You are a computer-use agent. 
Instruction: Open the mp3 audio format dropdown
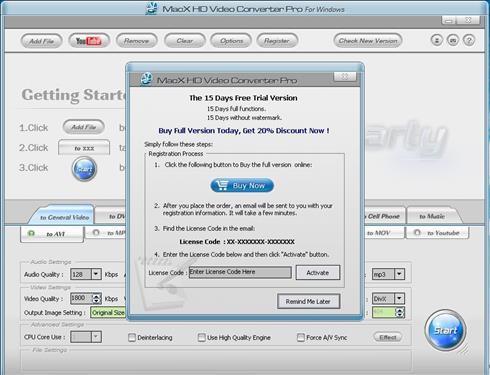(399, 274)
